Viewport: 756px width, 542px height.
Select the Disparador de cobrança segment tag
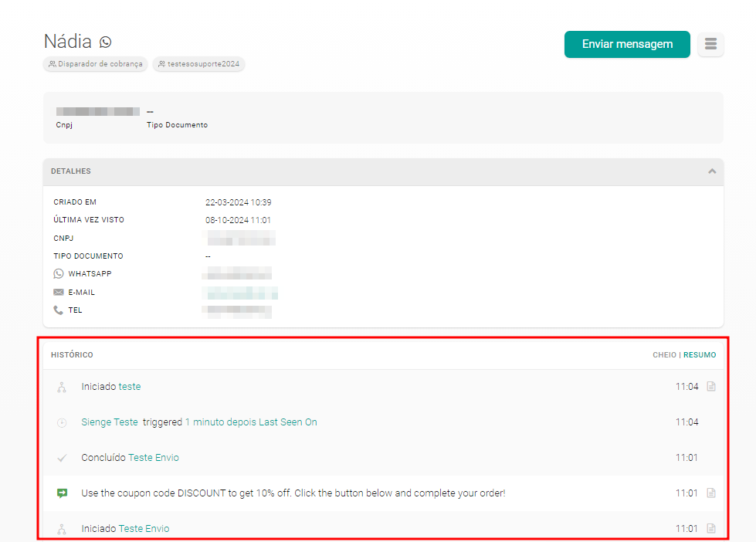pos(96,64)
